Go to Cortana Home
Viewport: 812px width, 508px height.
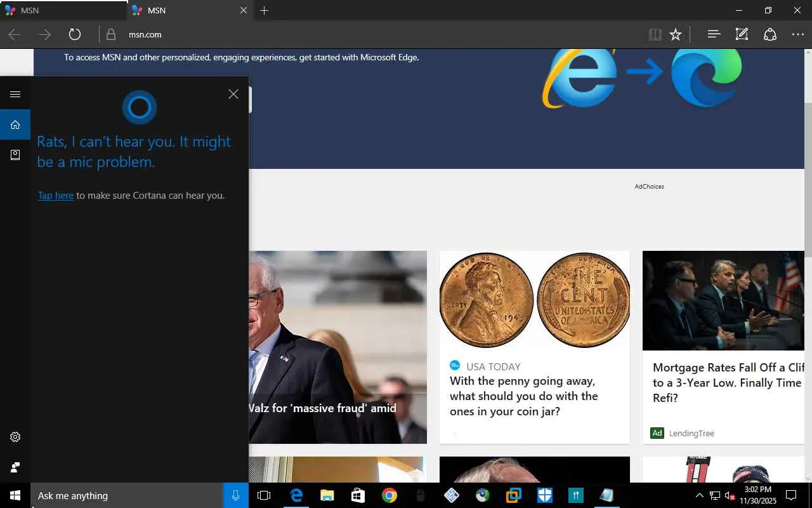[x=15, y=124]
